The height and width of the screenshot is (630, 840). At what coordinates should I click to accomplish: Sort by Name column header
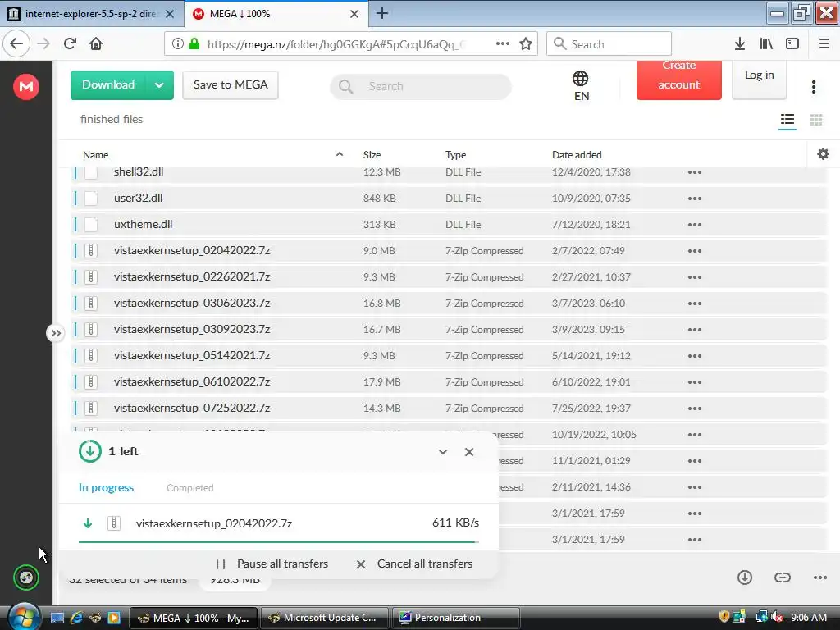pyautogui.click(x=96, y=155)
